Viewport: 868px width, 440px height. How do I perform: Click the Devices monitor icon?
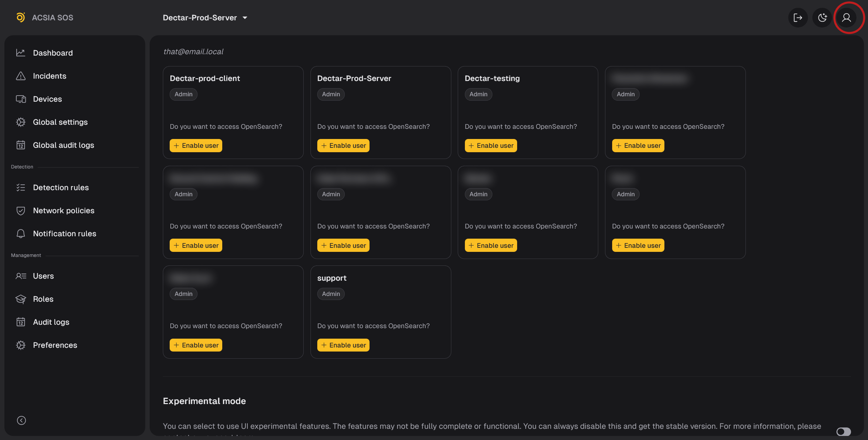point(21,99)
